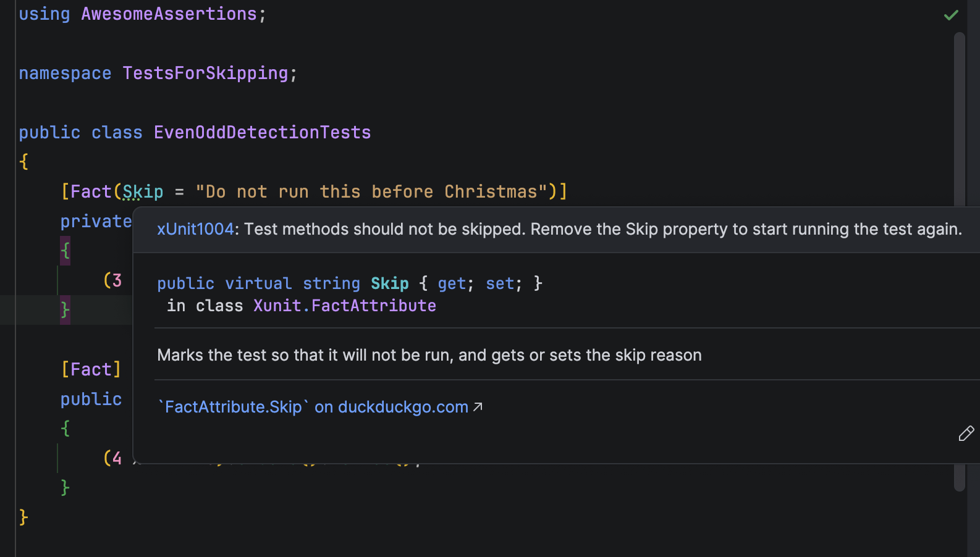Screen dimensions: 980x557
Task: Click the "Do not run this before Christmas" string
Action: pos(371,192)
